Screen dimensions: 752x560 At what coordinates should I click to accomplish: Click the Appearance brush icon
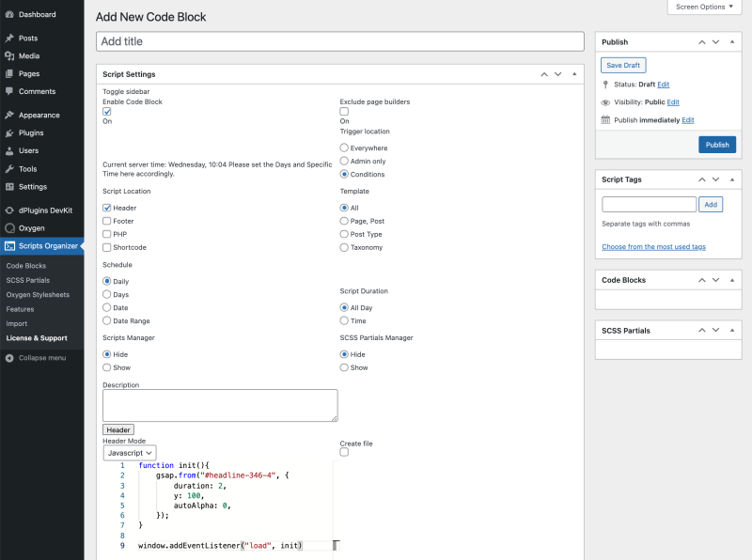9,115
